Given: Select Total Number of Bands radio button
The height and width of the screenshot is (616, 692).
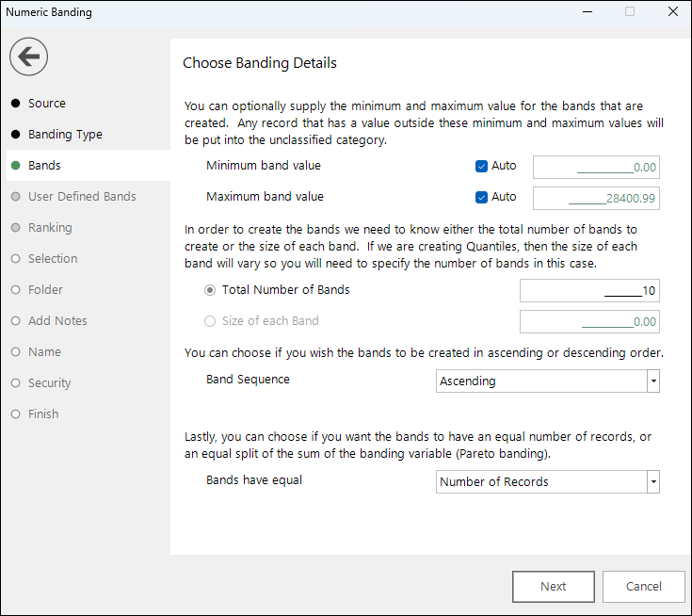Looking at the screenshot, I should [210, 290].
